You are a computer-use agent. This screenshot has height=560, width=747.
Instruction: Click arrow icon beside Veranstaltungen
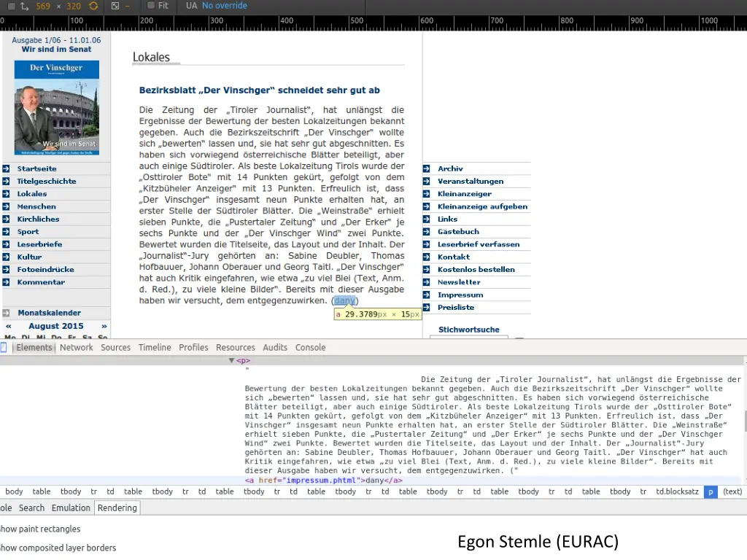click(x=426, y=181)
